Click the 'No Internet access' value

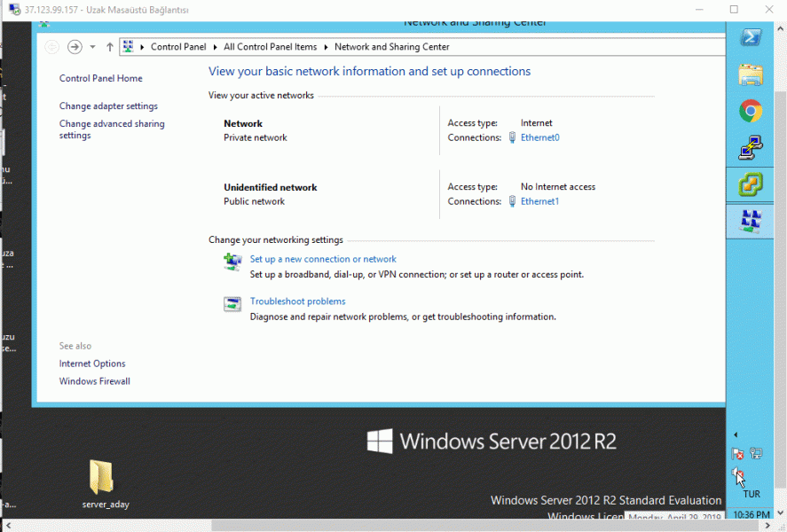pyautogui.click(x=557, y=186)
